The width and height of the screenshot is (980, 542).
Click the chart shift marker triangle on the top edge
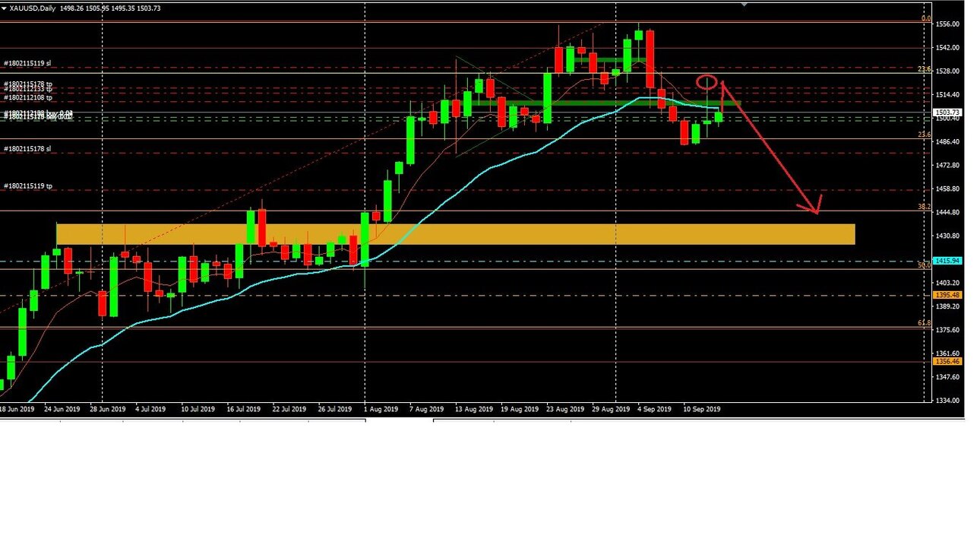(744, 4)
